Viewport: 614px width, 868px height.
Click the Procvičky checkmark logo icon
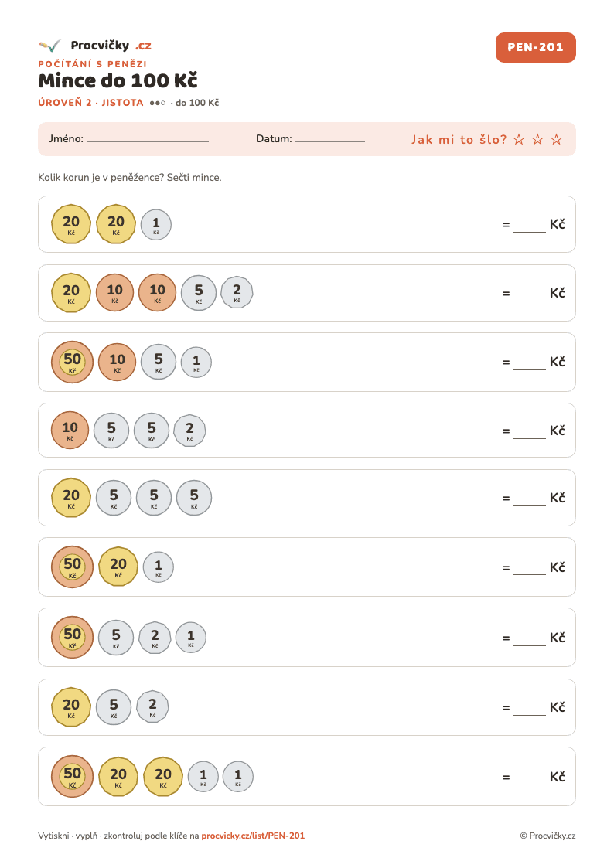pos(49,46)
